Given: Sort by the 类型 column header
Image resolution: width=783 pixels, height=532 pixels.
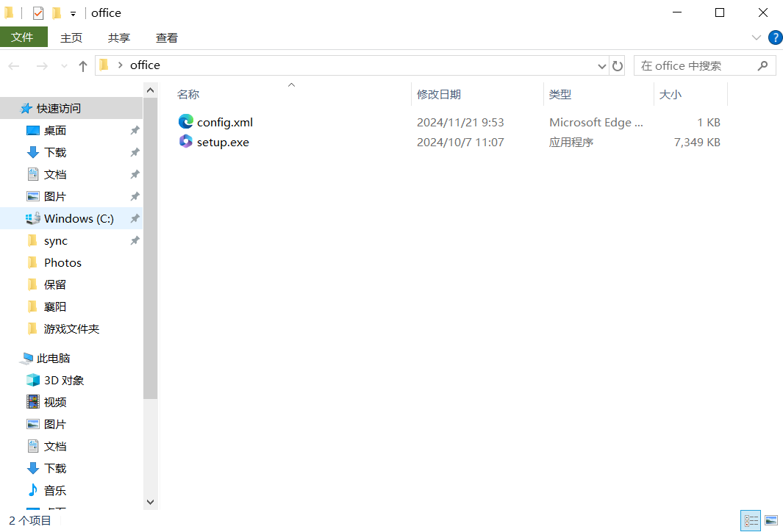Looking at the screenshot, I should (x=559, y=94).
